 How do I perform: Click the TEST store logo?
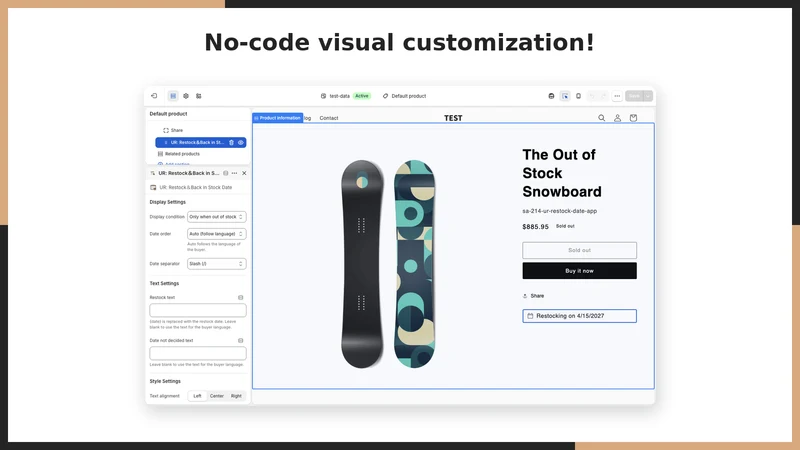(453, 118)
